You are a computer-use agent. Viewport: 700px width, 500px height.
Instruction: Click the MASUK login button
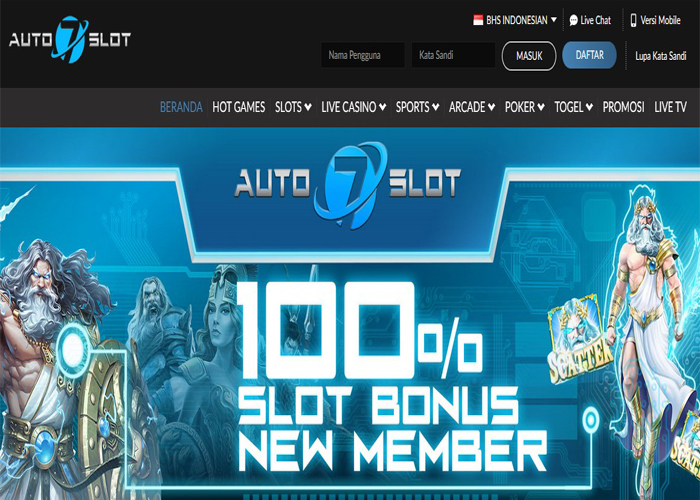[x=529, y=56]
